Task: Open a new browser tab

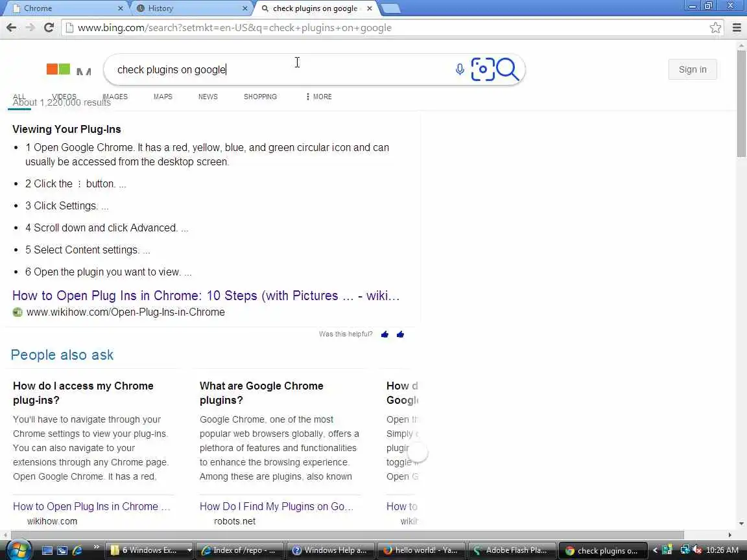Action: 391,8
